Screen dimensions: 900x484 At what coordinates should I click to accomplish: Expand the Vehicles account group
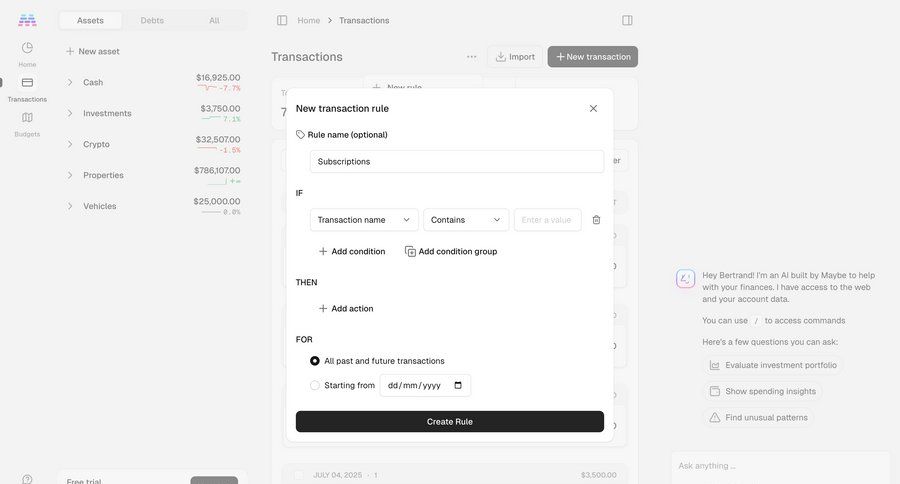tap(70, 206)
